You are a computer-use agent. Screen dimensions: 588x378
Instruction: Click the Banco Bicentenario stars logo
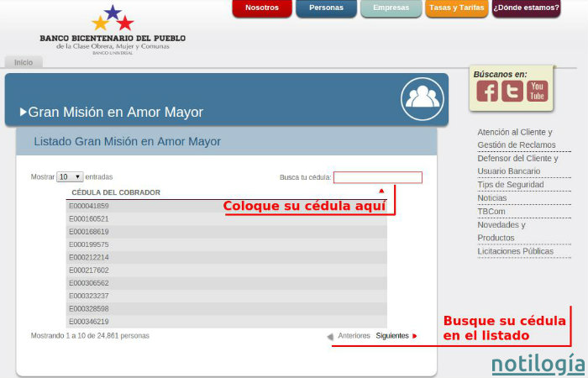tap(113, 18)
